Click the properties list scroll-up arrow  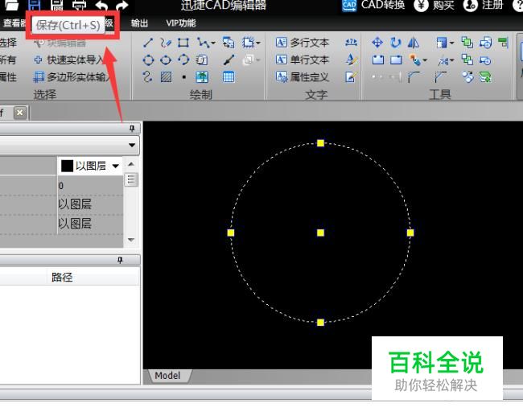(x=131, y=164)
